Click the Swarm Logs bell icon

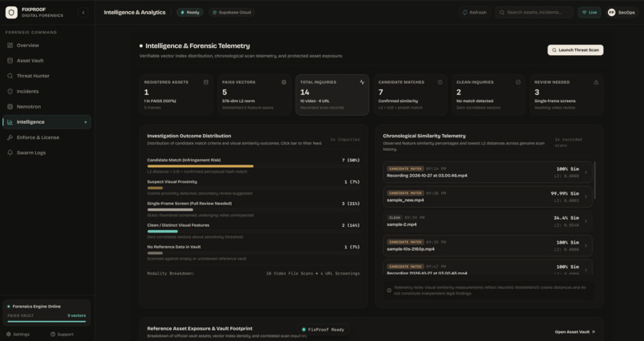10,153
